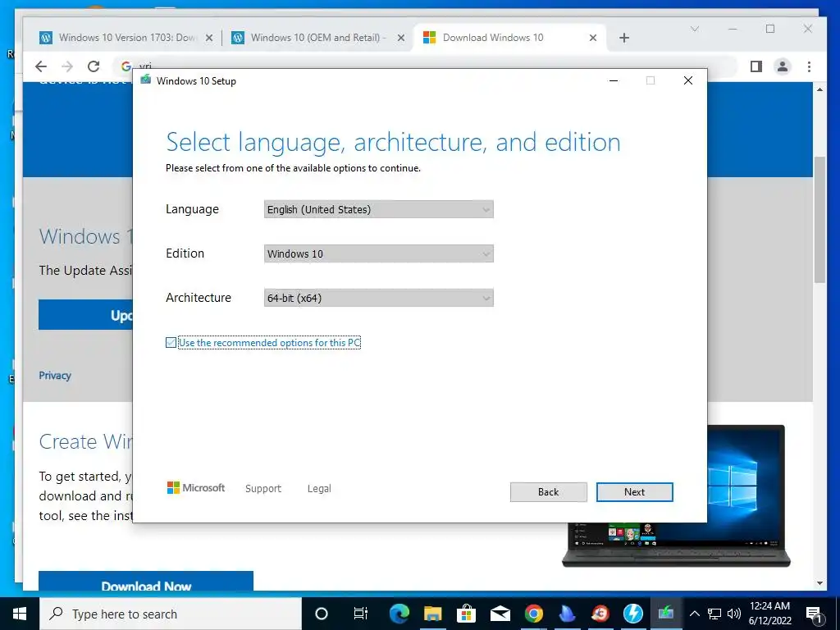Open the browser profile avatar

click(783, 66)
